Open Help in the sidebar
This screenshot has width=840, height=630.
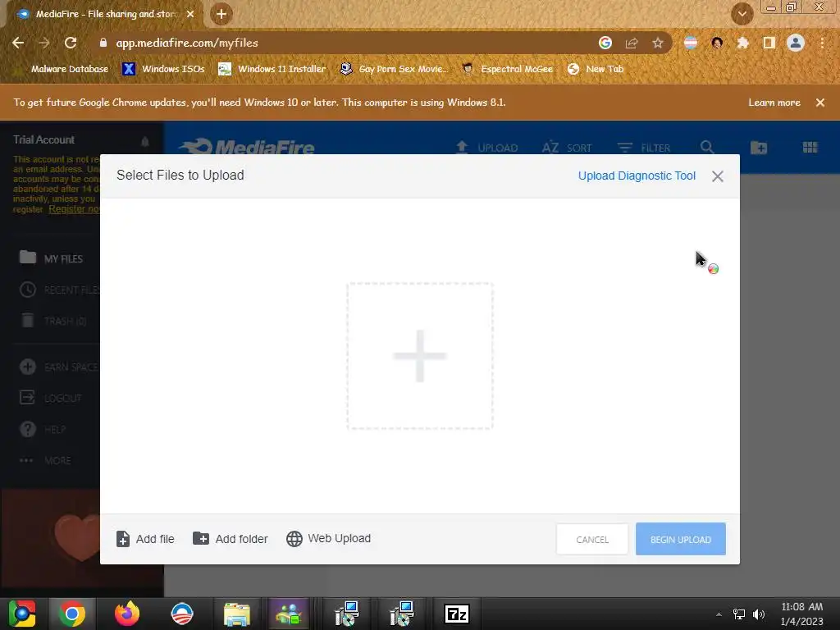[43, 429]
